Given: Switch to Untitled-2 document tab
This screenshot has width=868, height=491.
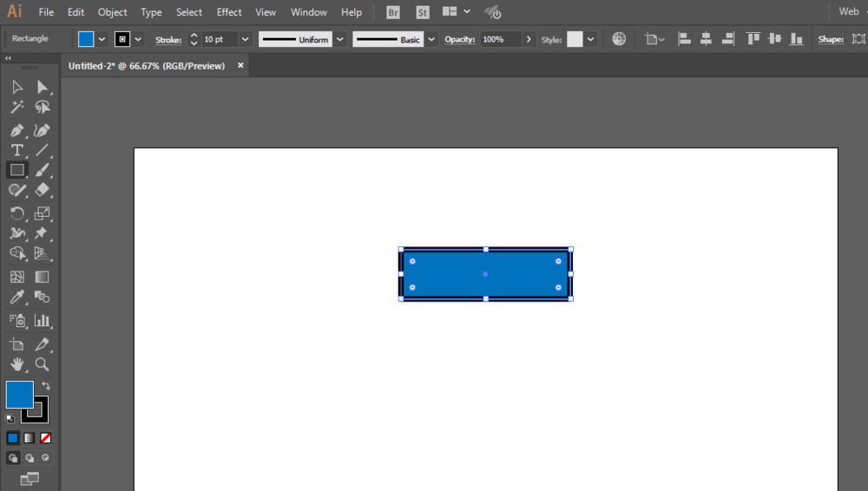Looking at the screenshot, I should (147, 66).
